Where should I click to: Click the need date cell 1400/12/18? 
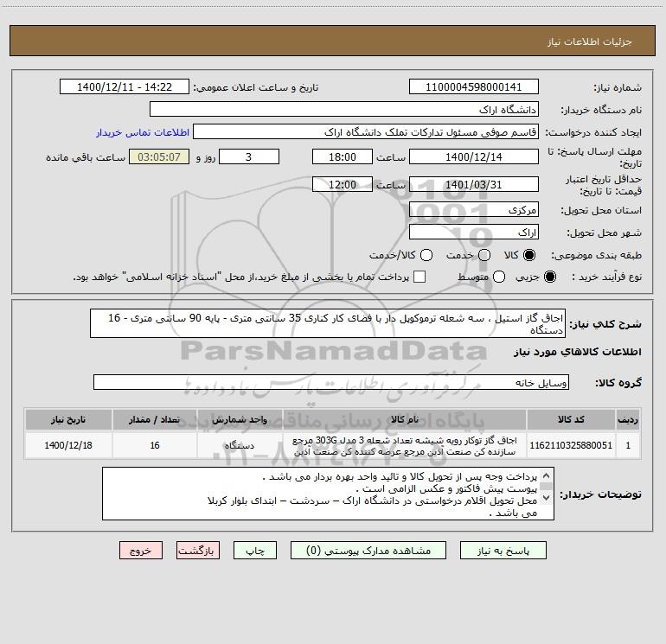(68, 445)
